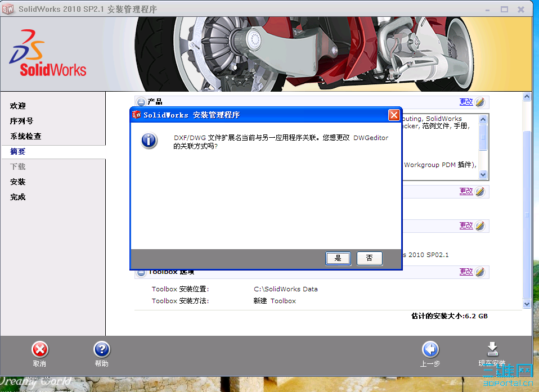
Task: Click the red 取消 cancel icon
Action: (40, 350)
